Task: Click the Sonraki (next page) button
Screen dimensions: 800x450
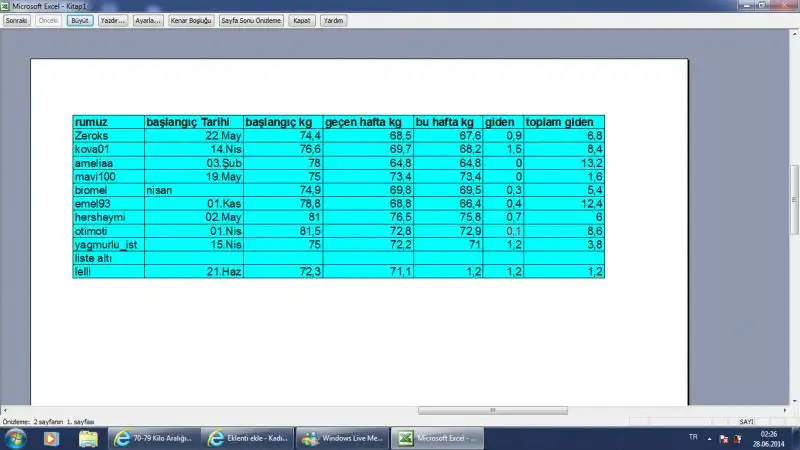Action: pyautogui.click(x=16, y=20)
